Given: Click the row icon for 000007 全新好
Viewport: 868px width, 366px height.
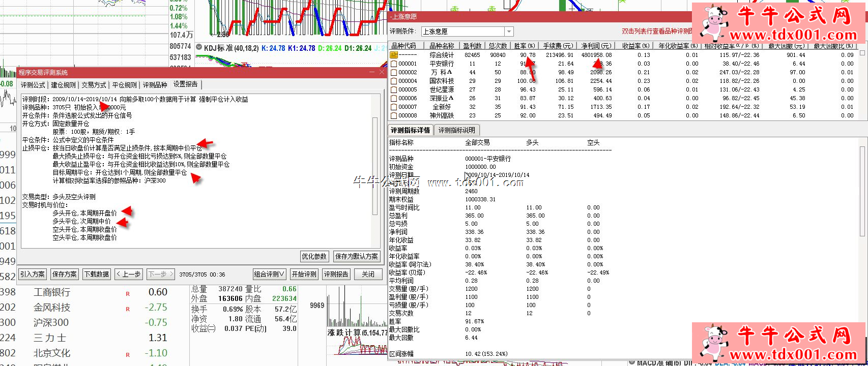Looking at the screenshot, I should tap(394, 107).
